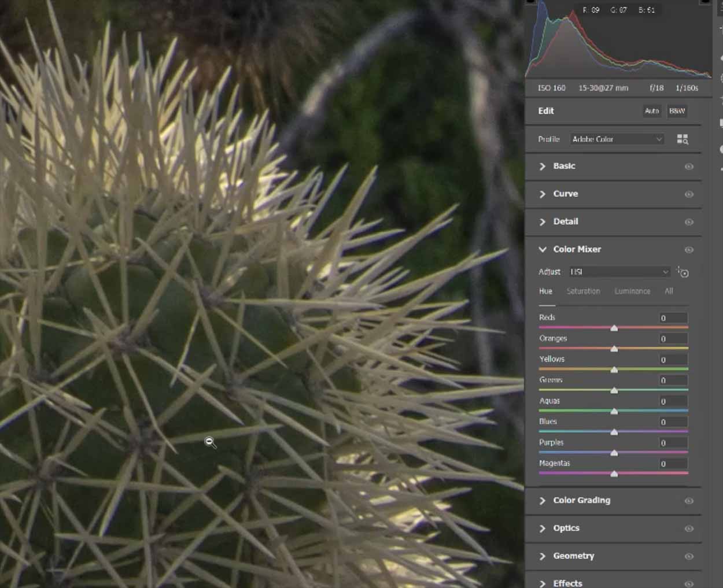Screen dimensions: 723x588
Task: Open the Adjust HSL dropdown
Action: pyautogui.click(x=619, y=272)
